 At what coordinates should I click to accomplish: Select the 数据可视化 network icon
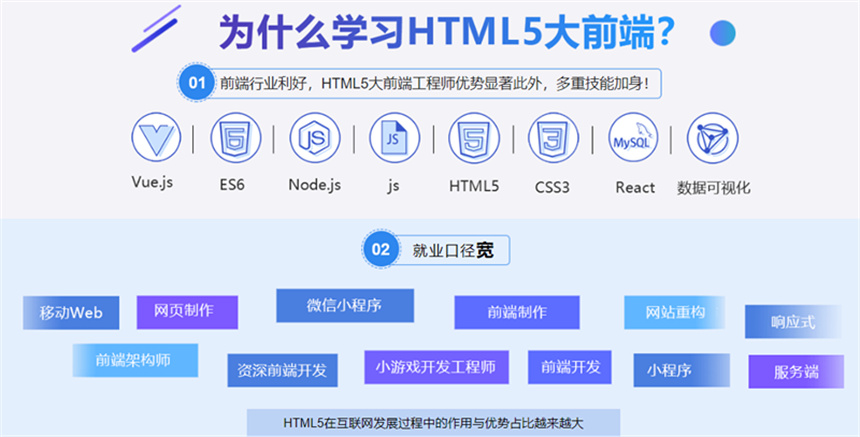pyautogui.click(x=712, y=138)
